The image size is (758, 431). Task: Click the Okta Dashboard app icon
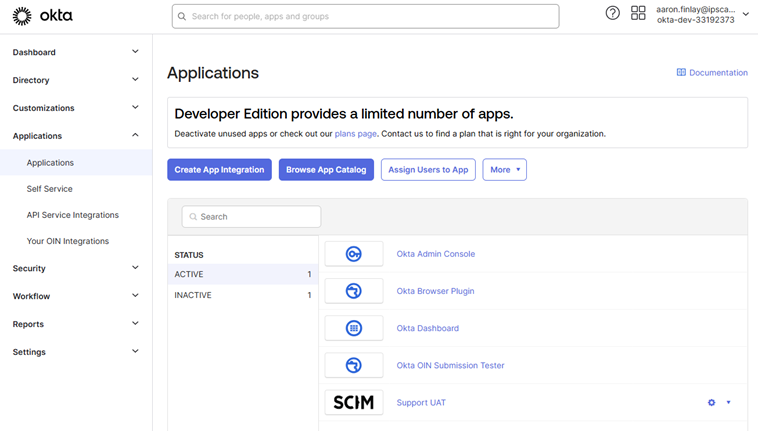tap(354, 328)
